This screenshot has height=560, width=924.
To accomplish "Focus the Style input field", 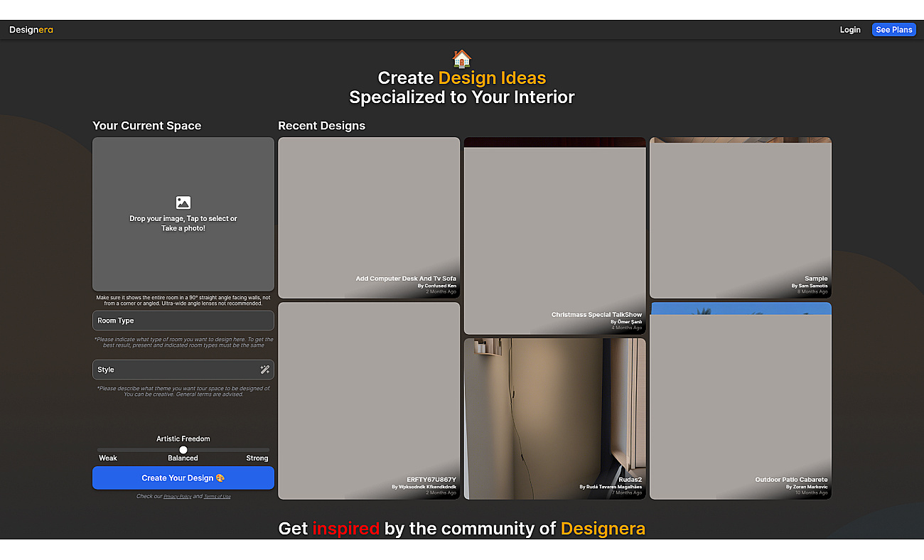I will coord(183,370).
